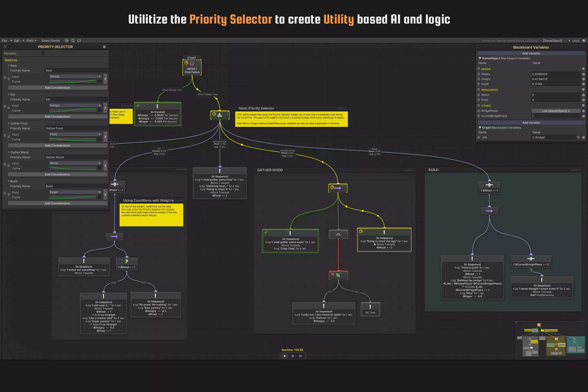Image resolution: width=588 pixels, height=392 pixels.
Task: Collapse the Gather Food desire foldout
Action: 9,123
